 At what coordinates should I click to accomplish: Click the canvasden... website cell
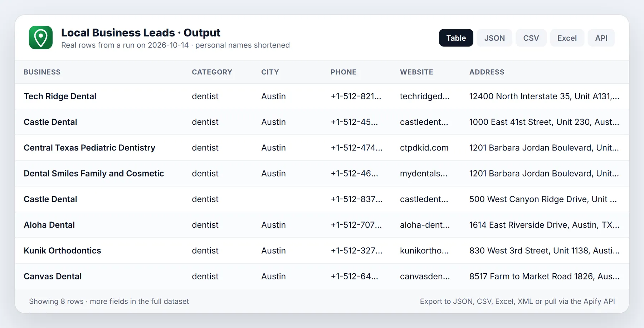click(x=425, y=277)
